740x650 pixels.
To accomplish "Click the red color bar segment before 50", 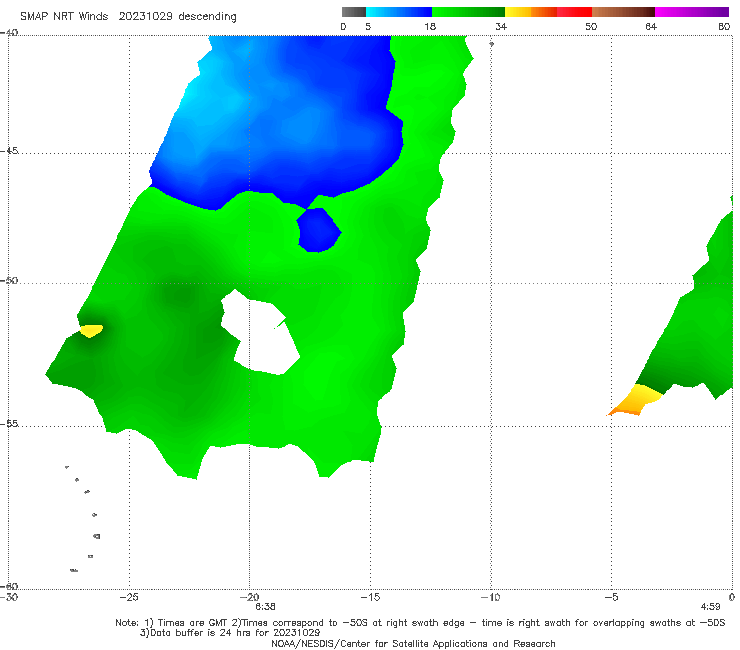I will tap(574, 12).
